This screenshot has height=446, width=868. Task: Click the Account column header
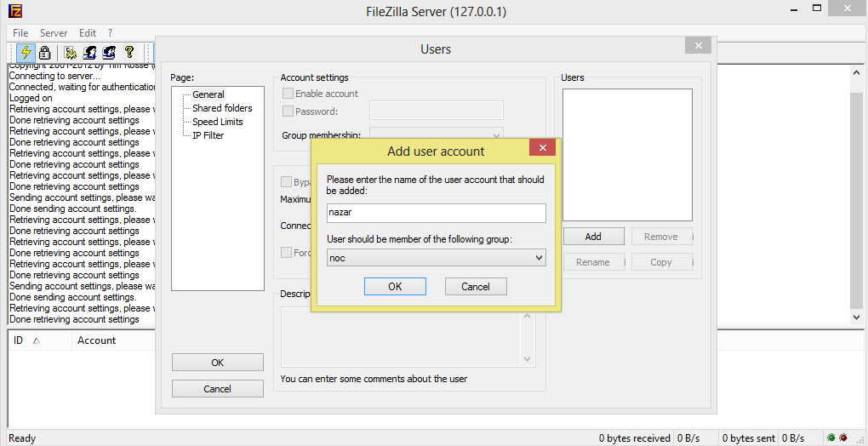113,340
